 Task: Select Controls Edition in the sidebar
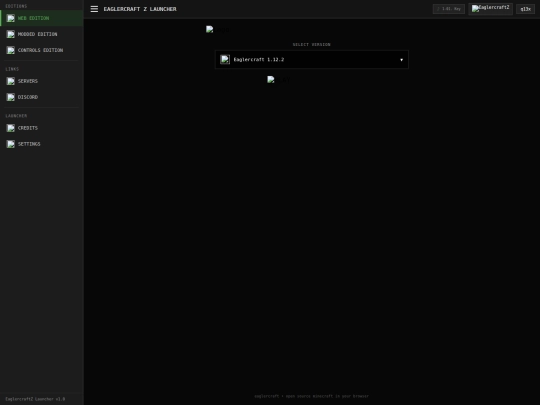[x=42, y=50]
